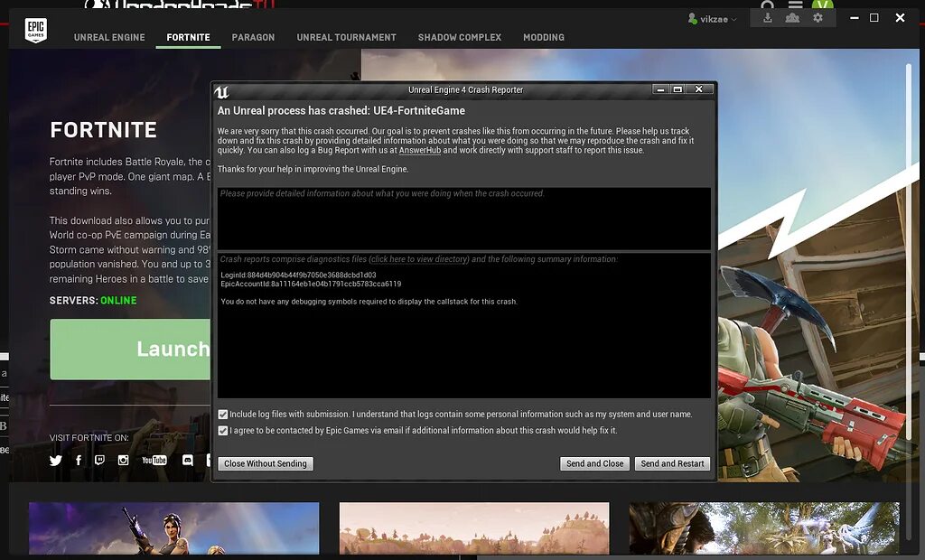Visit Fortnite's Facebook icon
925x560 pixels.
79,461
